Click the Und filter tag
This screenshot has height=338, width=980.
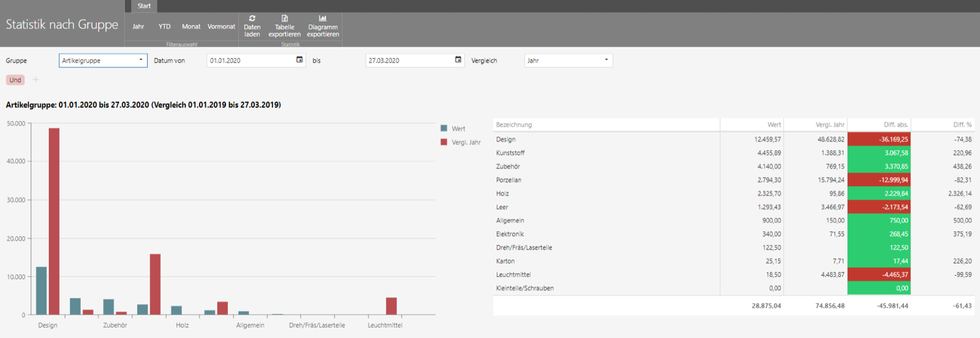pos(15,80)
